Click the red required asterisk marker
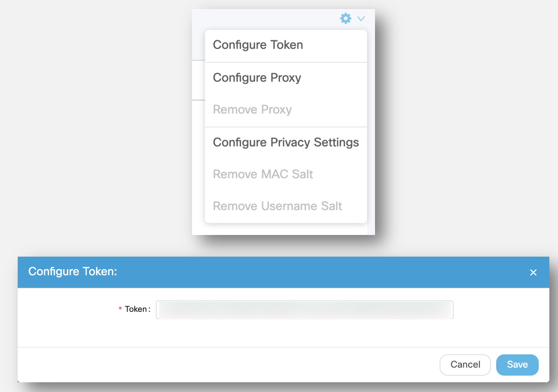This screenshot has height=392, width=558. point(120,309)
